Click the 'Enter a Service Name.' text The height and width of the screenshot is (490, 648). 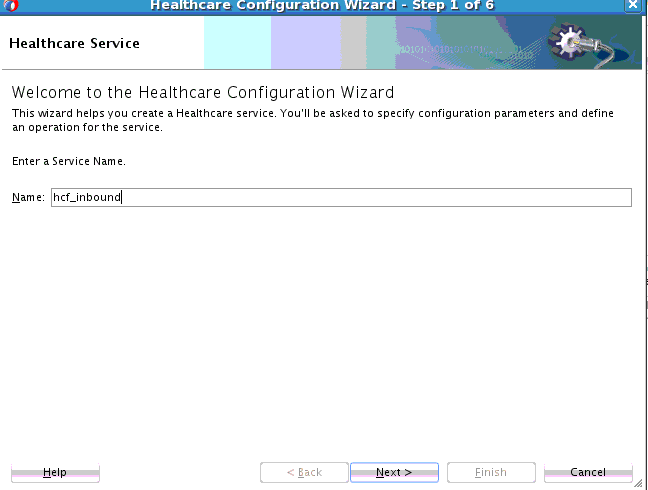pyautogui.click(x=69, y=161)
